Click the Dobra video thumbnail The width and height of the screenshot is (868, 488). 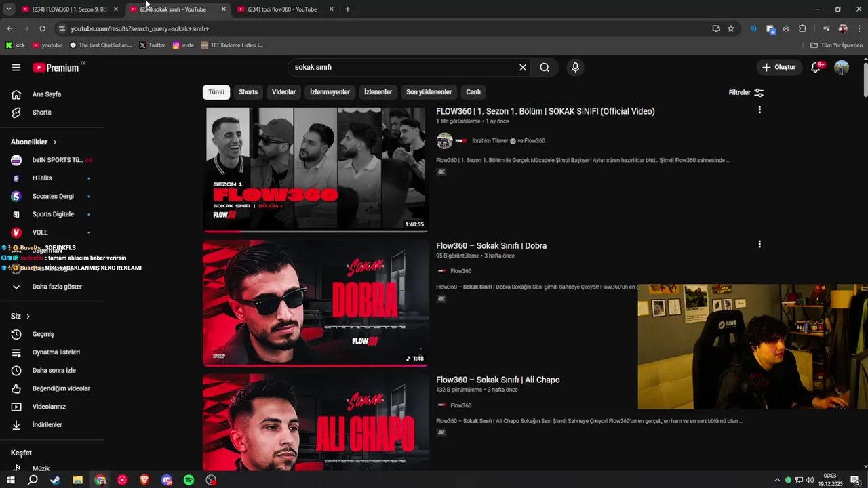pyautogui.click(x=316, y=303)
